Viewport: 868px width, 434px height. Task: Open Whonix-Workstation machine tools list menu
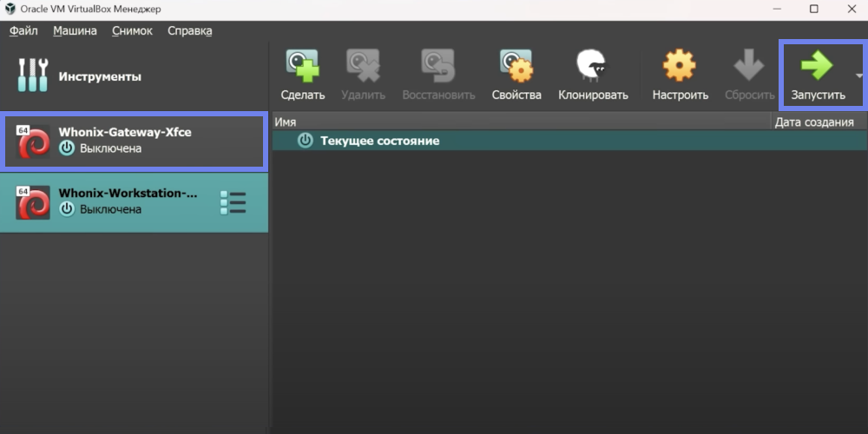[x=233, y=202]
